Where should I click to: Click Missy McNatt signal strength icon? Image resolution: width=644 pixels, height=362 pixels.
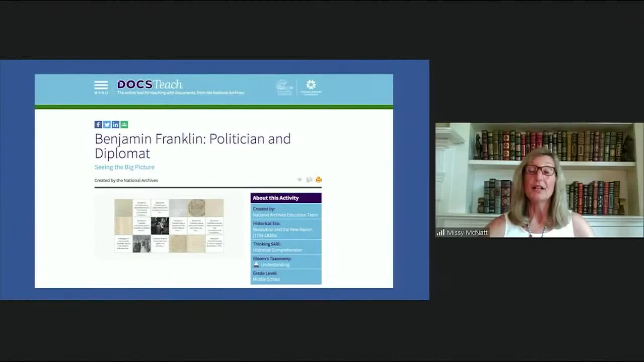click(441, 232)
